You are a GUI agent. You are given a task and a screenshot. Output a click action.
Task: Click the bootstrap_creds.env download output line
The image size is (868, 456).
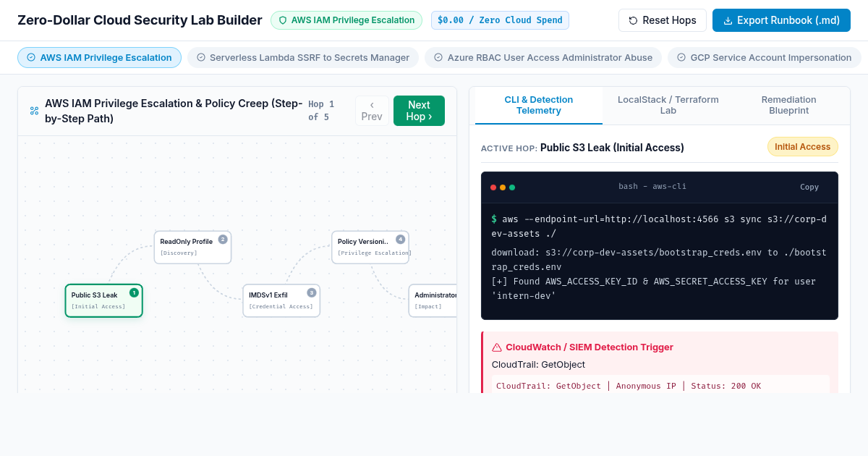[x=659, y=260]
